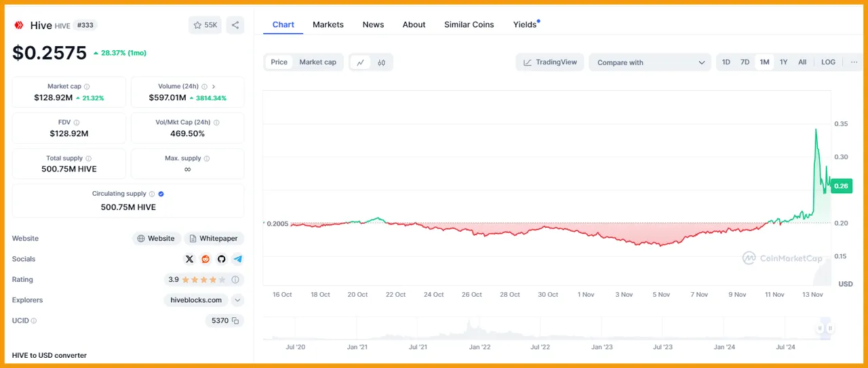Click the 500.75M HIVE total supply value
Viewport: 868px width, 368px height.
coord(69,169)
